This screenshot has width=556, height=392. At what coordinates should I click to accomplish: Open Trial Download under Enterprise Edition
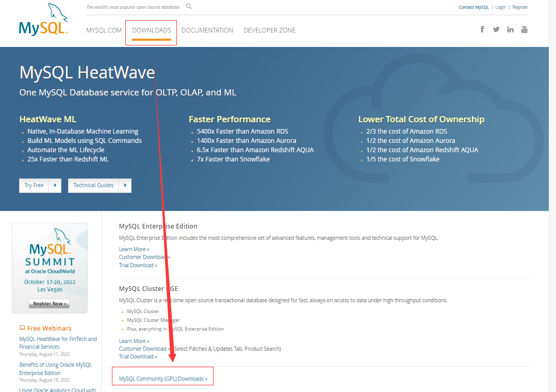pos(138,265)
